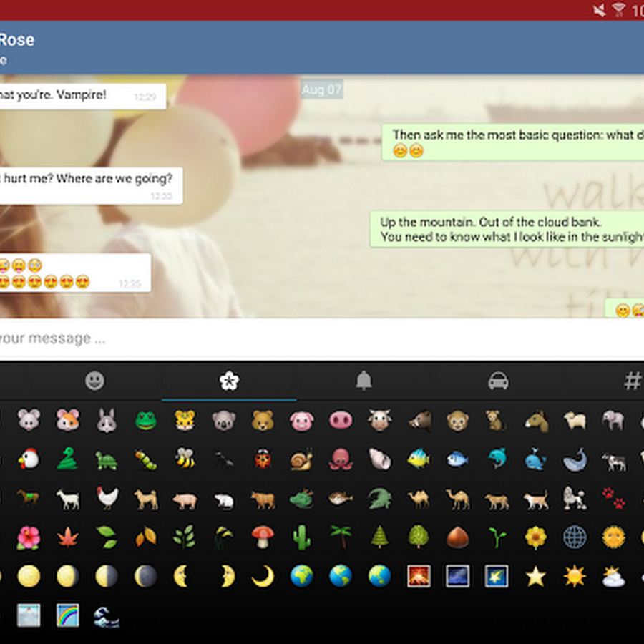
Task: Insert the pink hibiscus flower emoji
Action: pos(29,537)
